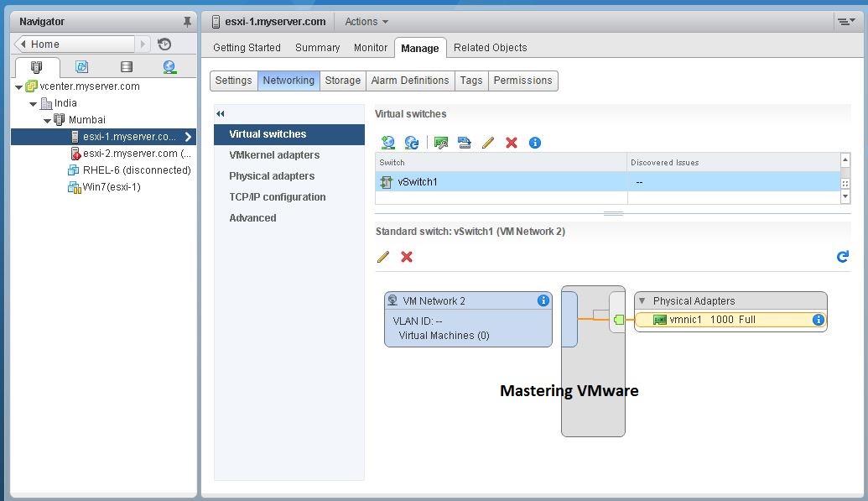Collapse the Physical Adapters section
This screenshot has width=868, height=501.
point(642,301)
